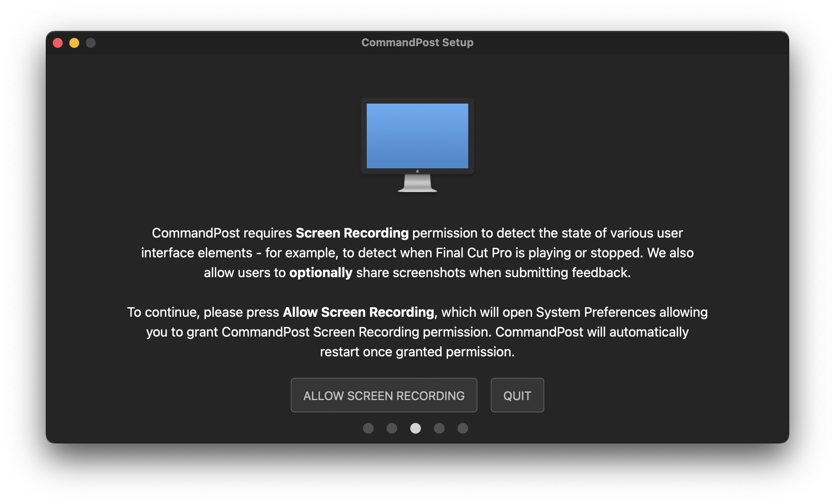Go to the last page indicator dot
Screen dimensions: 835x504
(462, 429)
